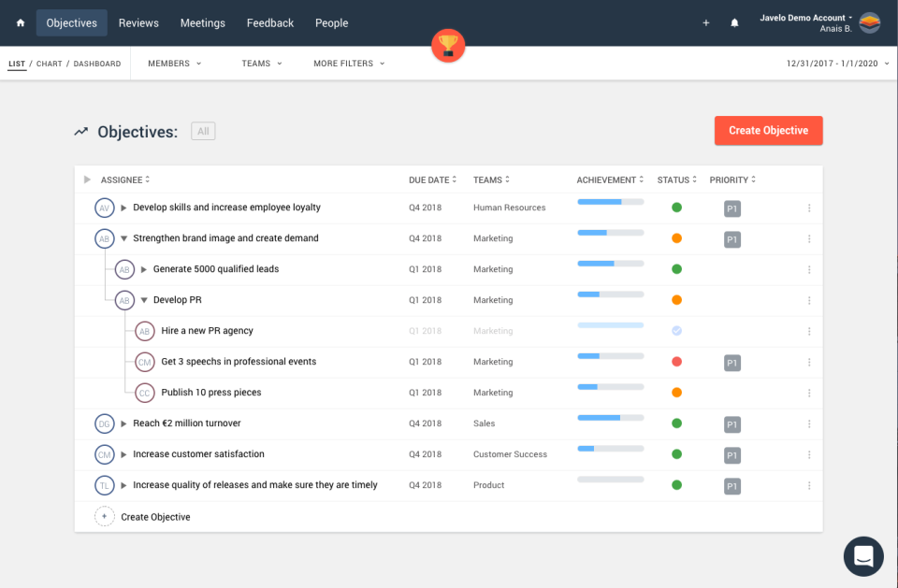
Task: Open options menu for Publish 10 press pieces
Action: tap(809, 394)
